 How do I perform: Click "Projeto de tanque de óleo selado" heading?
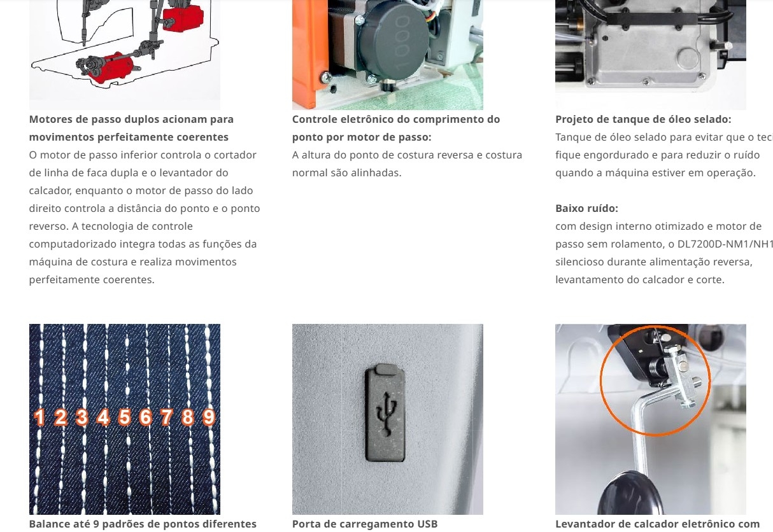tap(643, 119)
